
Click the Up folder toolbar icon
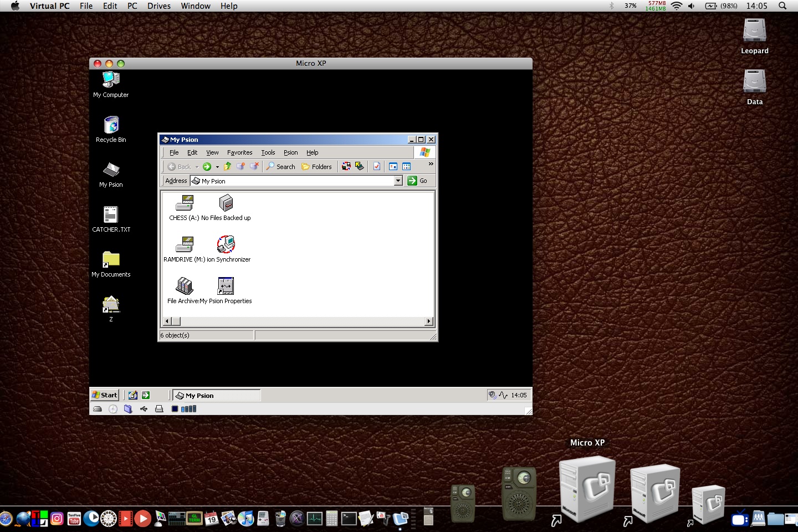pyautogui.click(x=227, y=166)
